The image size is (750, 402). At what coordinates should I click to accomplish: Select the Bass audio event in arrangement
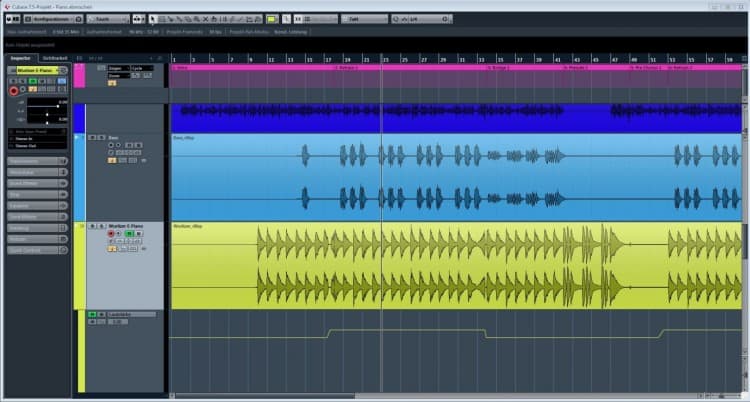click(x=456, y=177)
